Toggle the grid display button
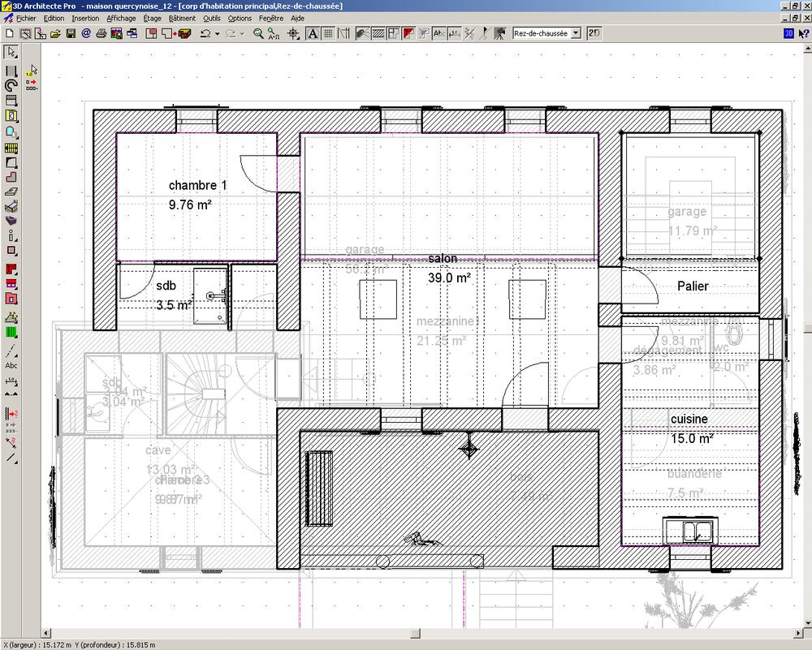The width and height of the screenshot is (812, 650). click(327, 33)
